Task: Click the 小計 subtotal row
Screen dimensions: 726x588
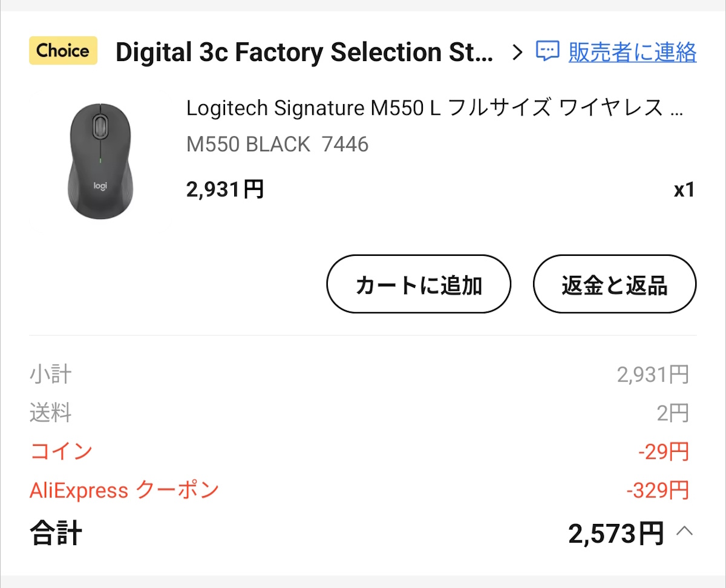Action: pyautogui.click(x=50, y=374)
